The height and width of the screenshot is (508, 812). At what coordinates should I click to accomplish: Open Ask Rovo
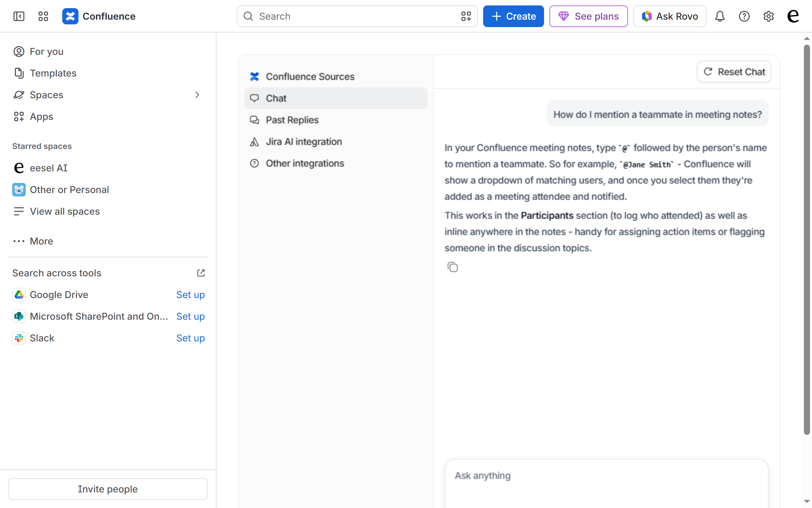click(670, 16)
